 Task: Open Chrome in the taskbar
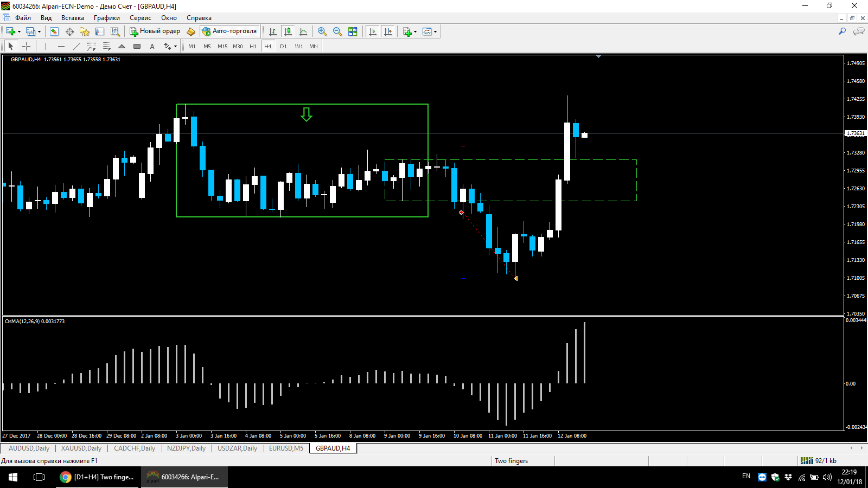point(98,477)
